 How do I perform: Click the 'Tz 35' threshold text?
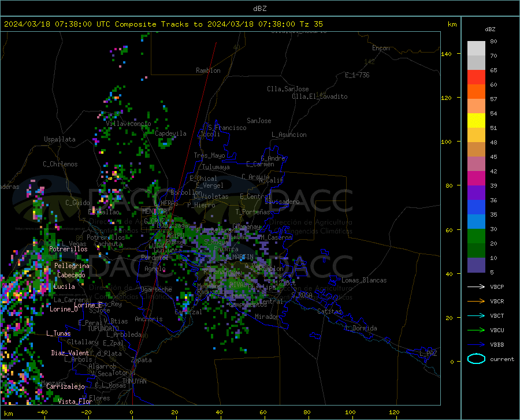tap(311, 24)
